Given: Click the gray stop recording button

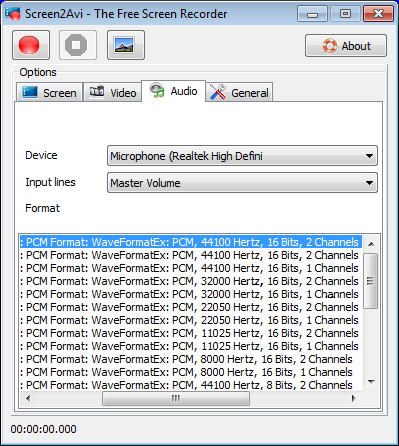Looking at the screenshot, I should [78, 45].
